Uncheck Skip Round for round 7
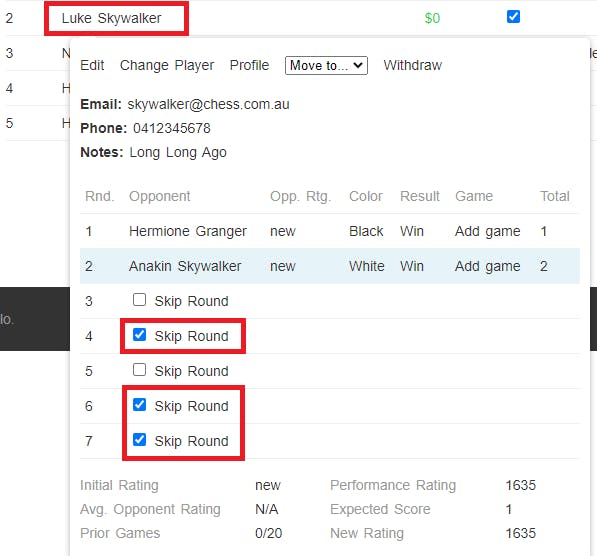Screen dimensions: 597x556 (139, 440)
